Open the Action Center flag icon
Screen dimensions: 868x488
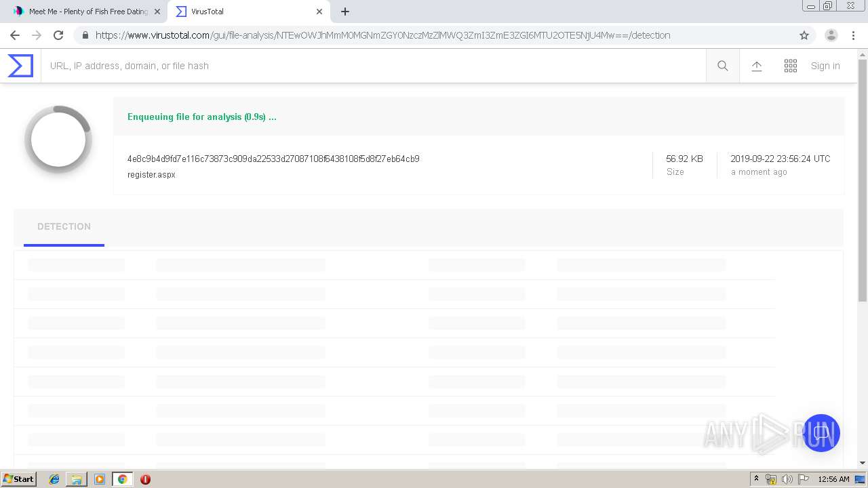click(804, 479)
